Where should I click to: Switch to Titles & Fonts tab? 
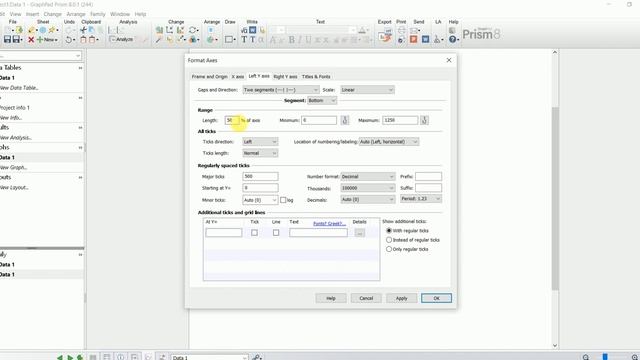click(316, 77)
